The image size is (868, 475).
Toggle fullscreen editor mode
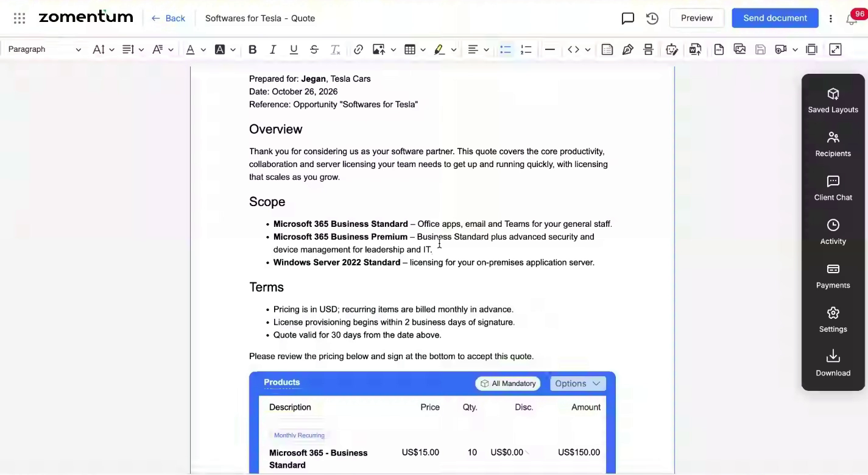click(835, 49)
